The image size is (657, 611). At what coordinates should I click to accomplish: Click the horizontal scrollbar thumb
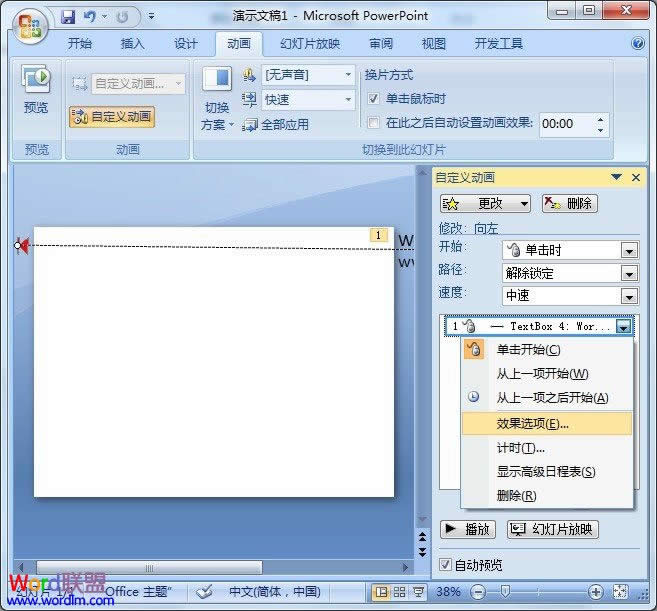pos(149,568)
